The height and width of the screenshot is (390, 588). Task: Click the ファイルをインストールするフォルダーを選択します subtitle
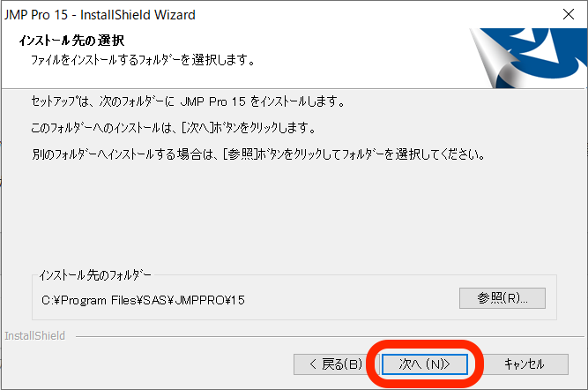pyautogui.click(x=143, y=60)
